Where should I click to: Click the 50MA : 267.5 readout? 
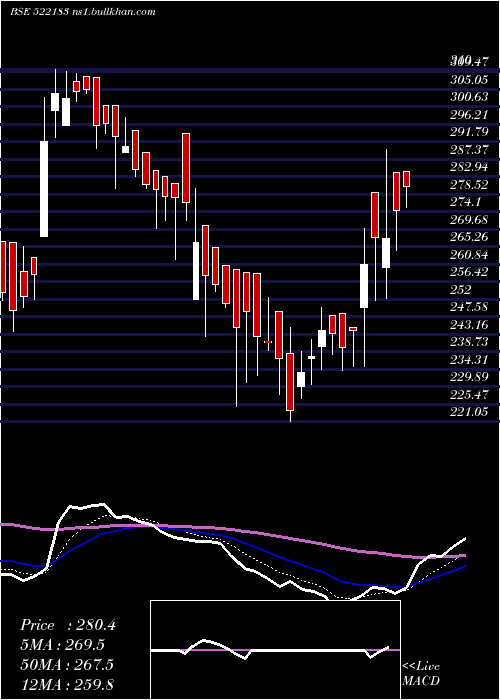click(x=67, y=664)
